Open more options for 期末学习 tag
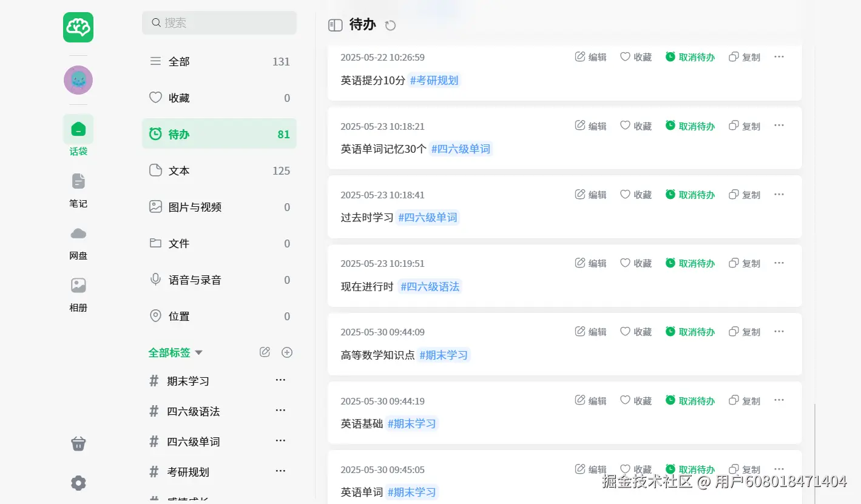 [280, 380]
